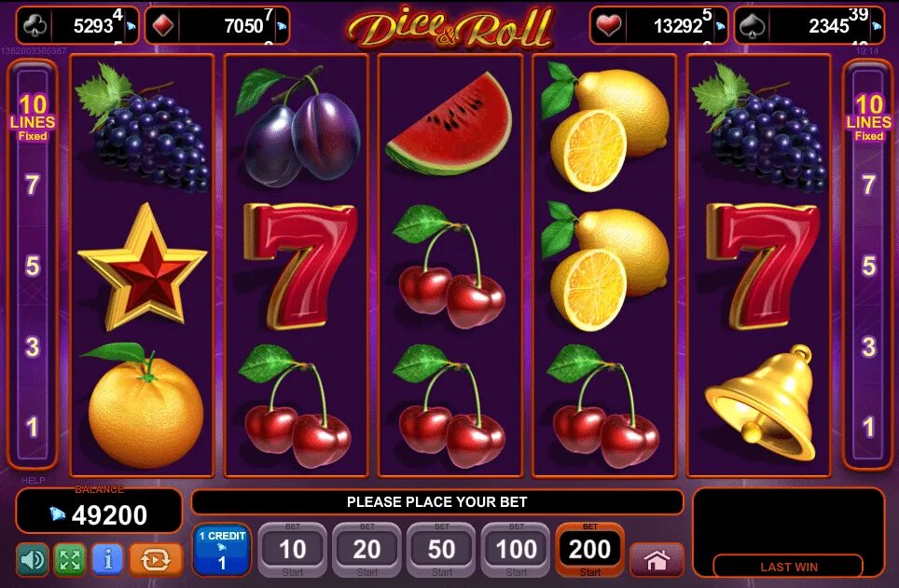
Task: Click the LAST WIN display panel
Action: point(789,532)
